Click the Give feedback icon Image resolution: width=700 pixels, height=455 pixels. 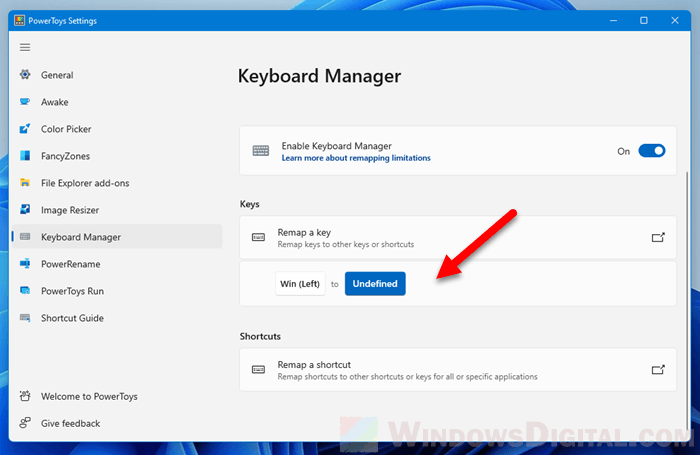tap(25, 422)
